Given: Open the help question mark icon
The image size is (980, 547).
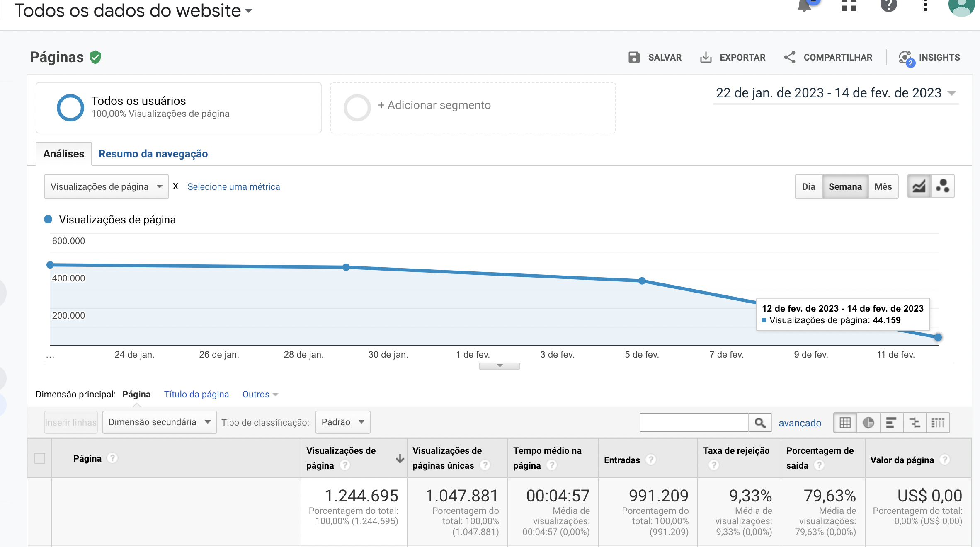Looking at the screenshot, I should pos(888,6).
